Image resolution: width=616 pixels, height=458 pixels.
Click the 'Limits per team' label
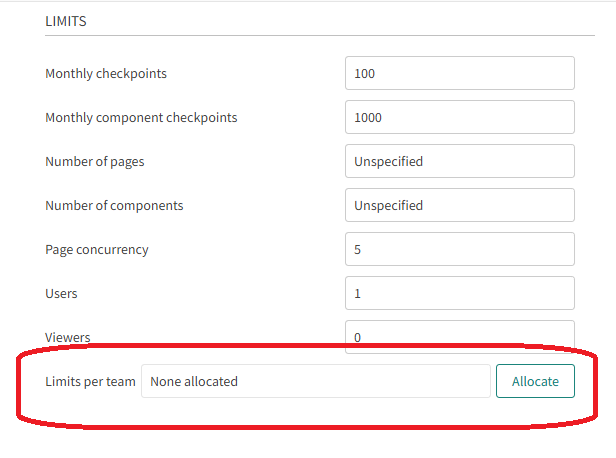pos(90,381)
